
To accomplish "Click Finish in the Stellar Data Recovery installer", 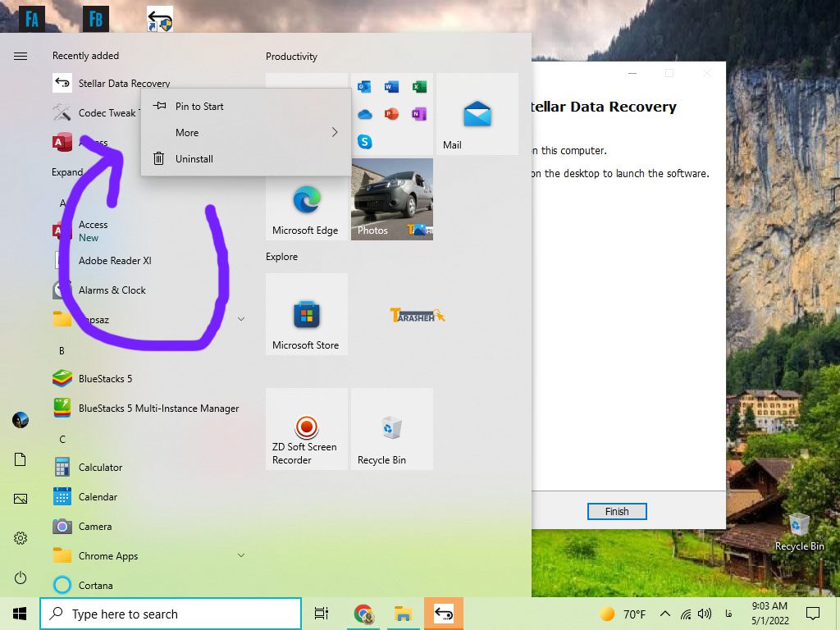I will (617, 511).
